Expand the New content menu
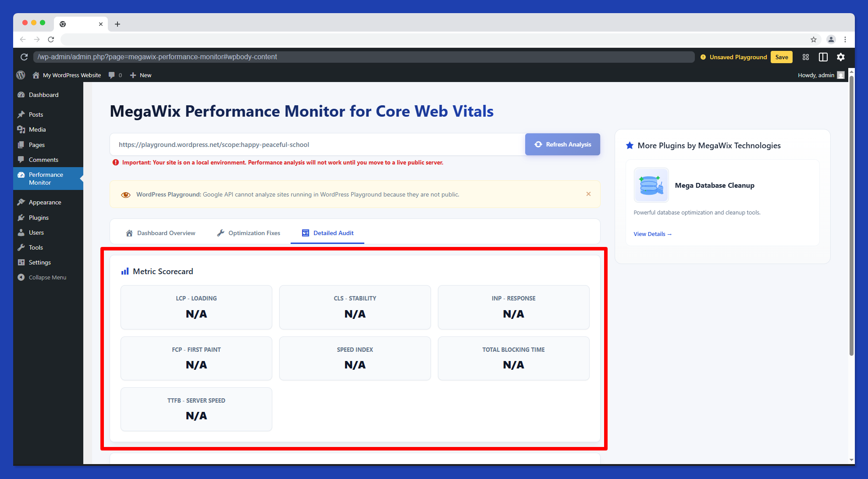This screenshot has width=868, height=479. point(140,75)
